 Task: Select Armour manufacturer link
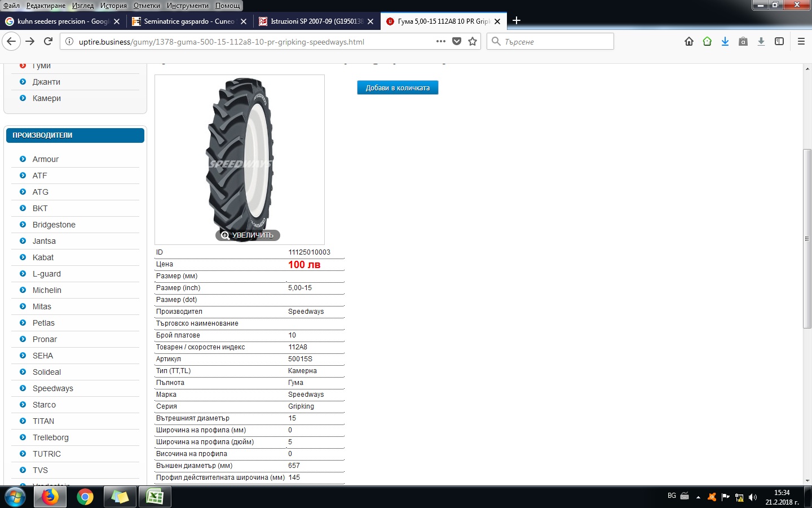coord(46,159)
